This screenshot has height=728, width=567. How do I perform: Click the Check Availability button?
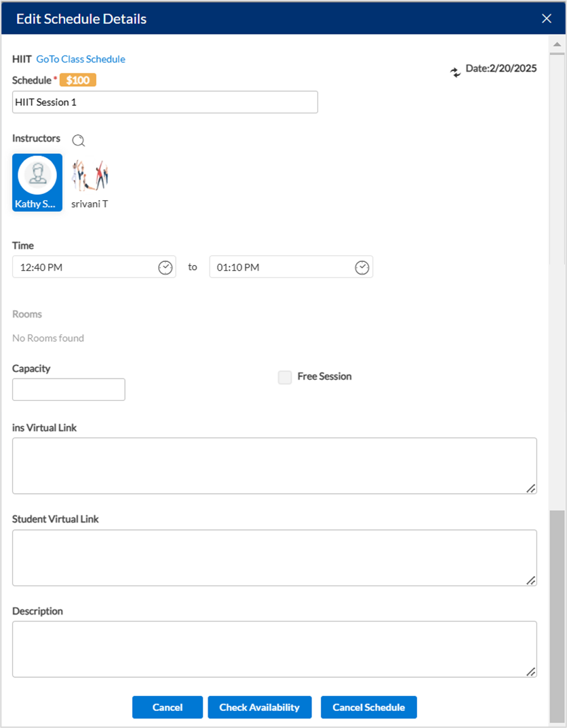click(260, 707)
